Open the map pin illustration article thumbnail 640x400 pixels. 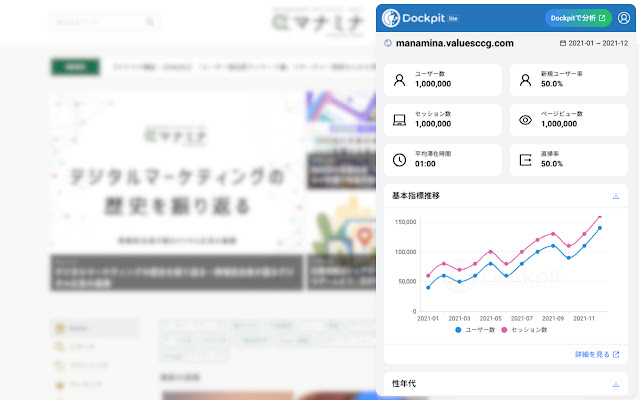pyautogui.click(x=341, y=242)
